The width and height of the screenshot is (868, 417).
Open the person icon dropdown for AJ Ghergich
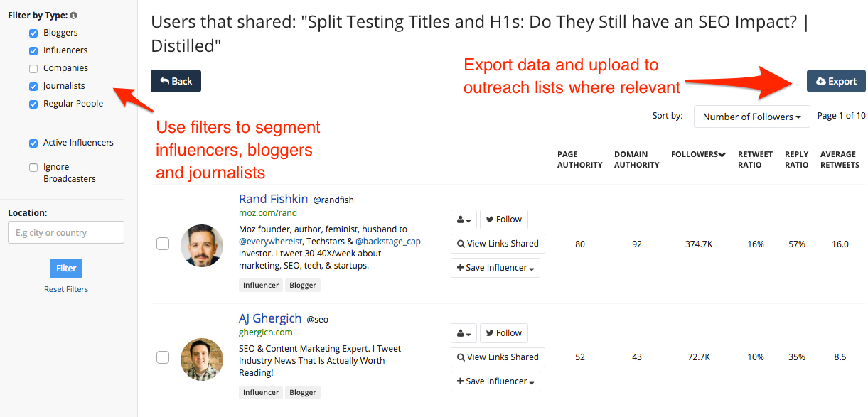tap(464, 333)
